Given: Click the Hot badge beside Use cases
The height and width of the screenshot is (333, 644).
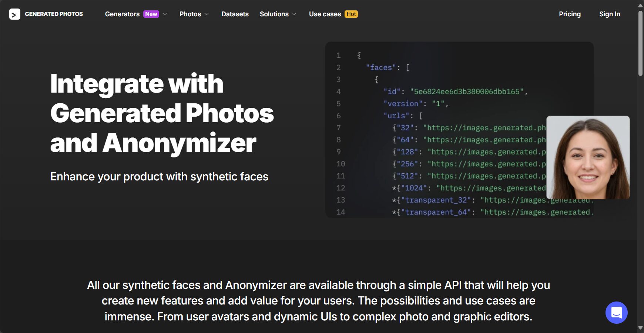Looking at the screenshot, I should pos(351,14).
